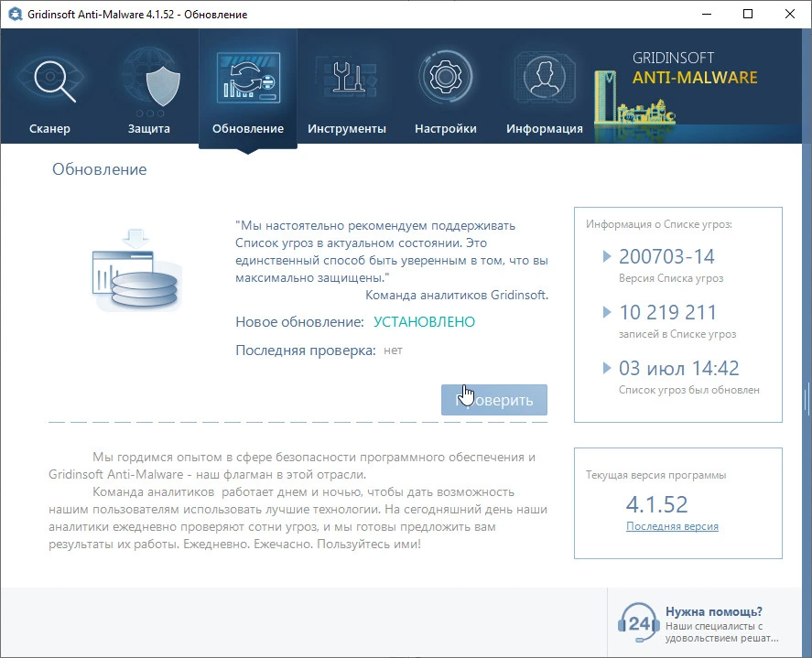Click Информация о Списке угроз label
The image size is (812, 658).
pos(659,224)
